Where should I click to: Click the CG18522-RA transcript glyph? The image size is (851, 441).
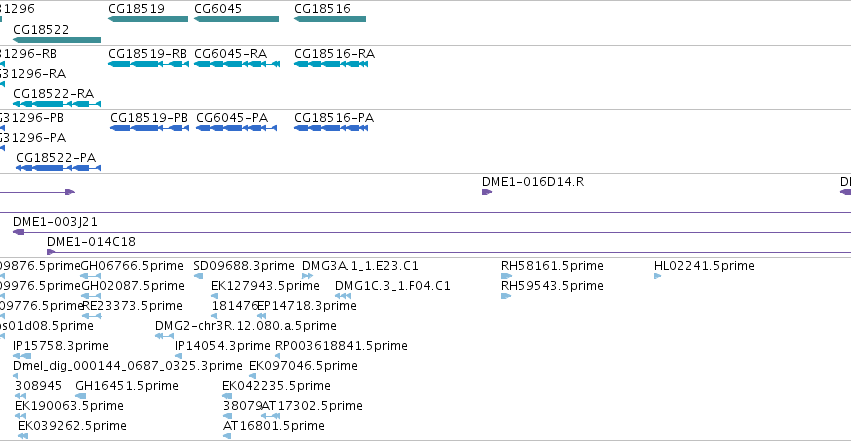[x=57, y=104]
